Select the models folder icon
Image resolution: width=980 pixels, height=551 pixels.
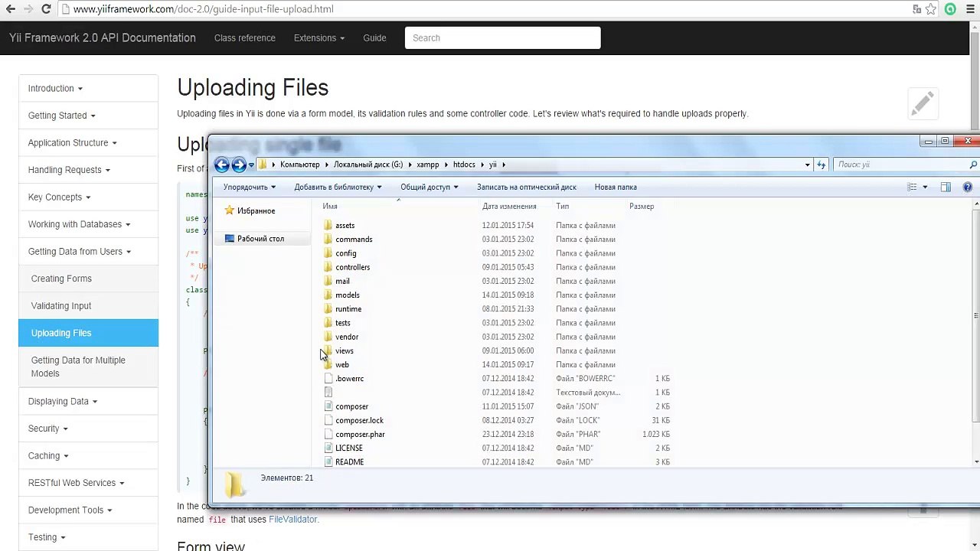click(x=328, y=295)
